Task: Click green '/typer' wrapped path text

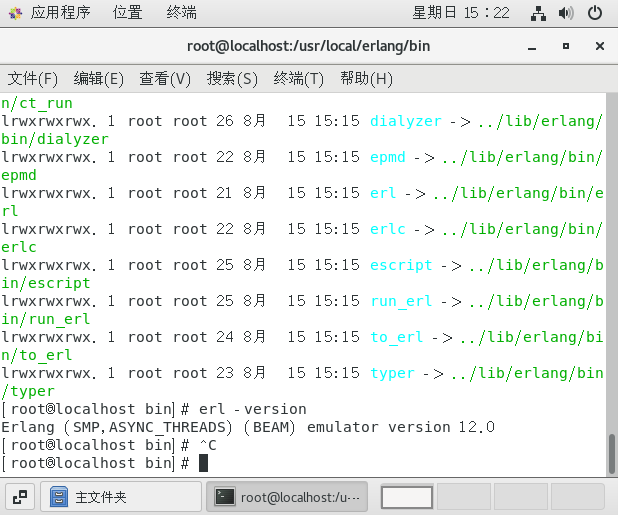Action: pyautogui.click(x=28, y=392)
